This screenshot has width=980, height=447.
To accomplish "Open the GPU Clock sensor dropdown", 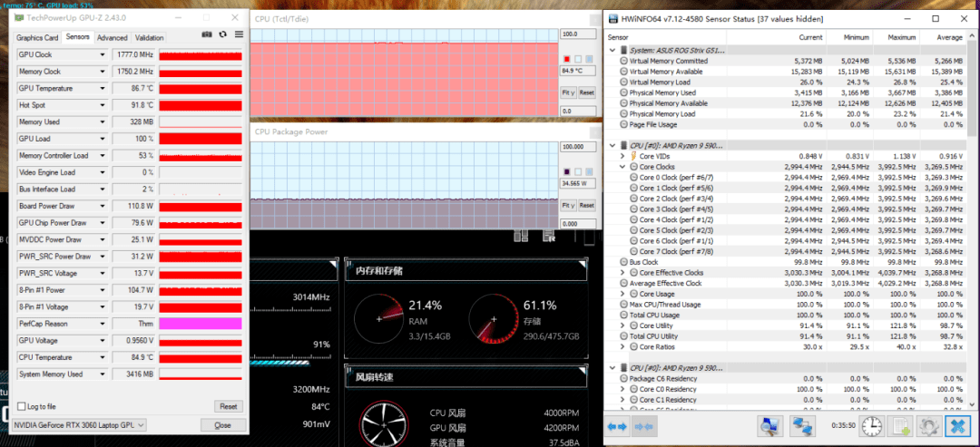I will point(103,55).
